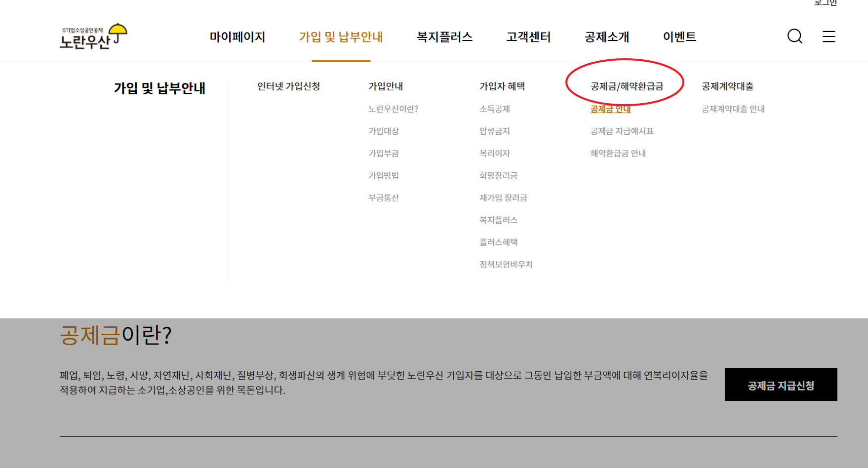Open 복지플러스 under 가입자 혜택

tap(498, 220)
